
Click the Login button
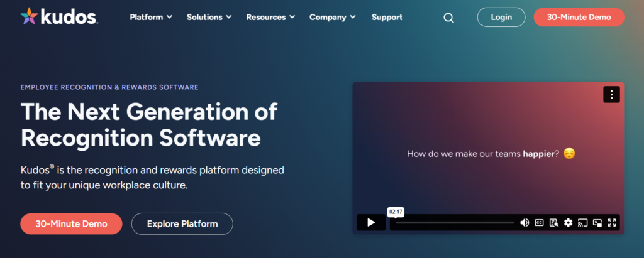[x=501, y=17]
